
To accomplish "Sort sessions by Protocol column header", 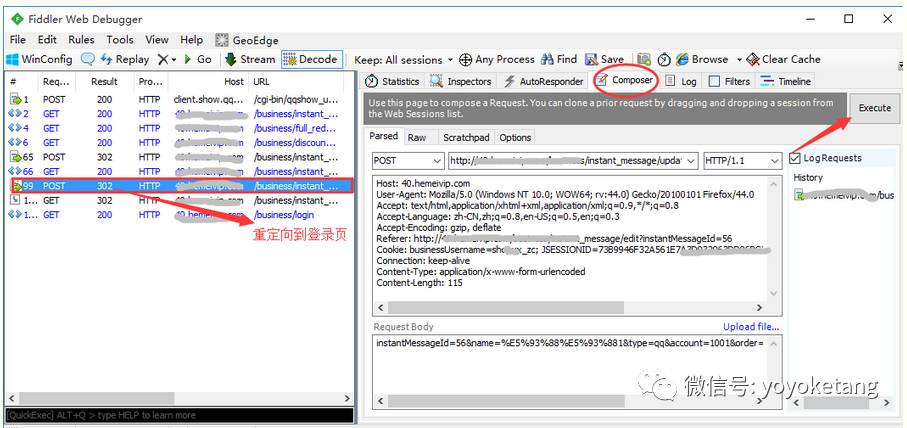I will pos(151,82).
